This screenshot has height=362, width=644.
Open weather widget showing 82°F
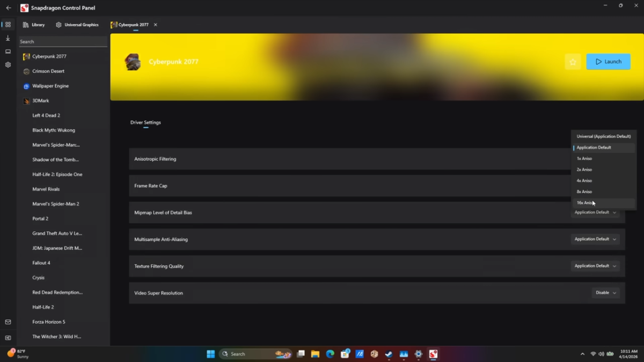pos(17,354)
